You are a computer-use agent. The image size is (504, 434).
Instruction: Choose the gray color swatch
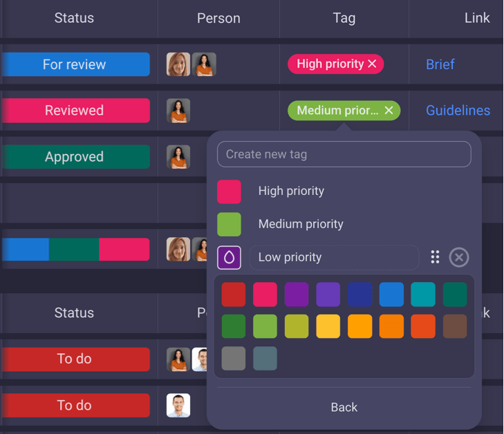(234, 358)
